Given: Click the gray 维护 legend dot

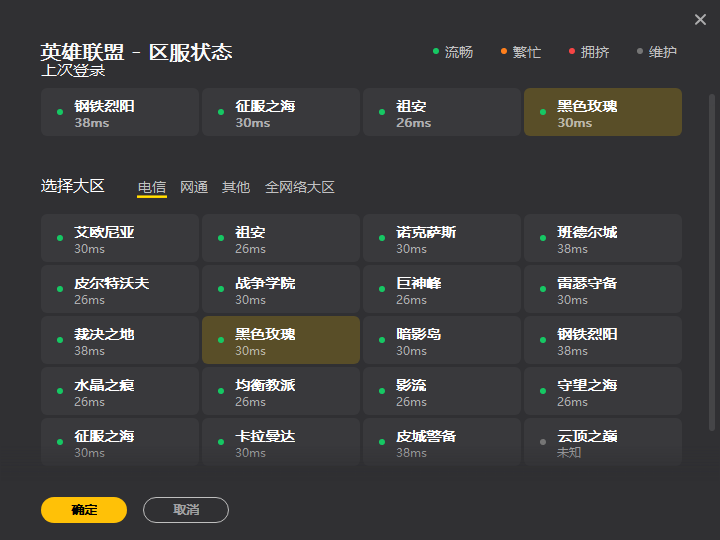Looking at the screenshot, I should (x=640, y=51).
